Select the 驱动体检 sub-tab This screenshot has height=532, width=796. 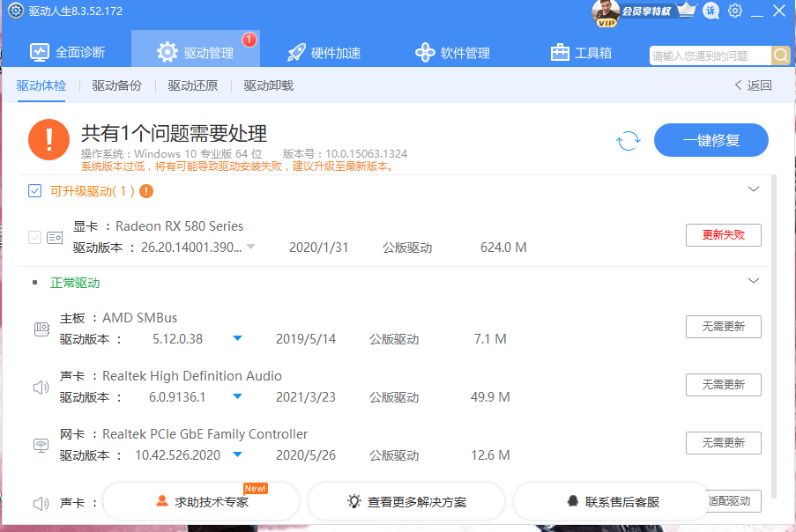[41, 85]
